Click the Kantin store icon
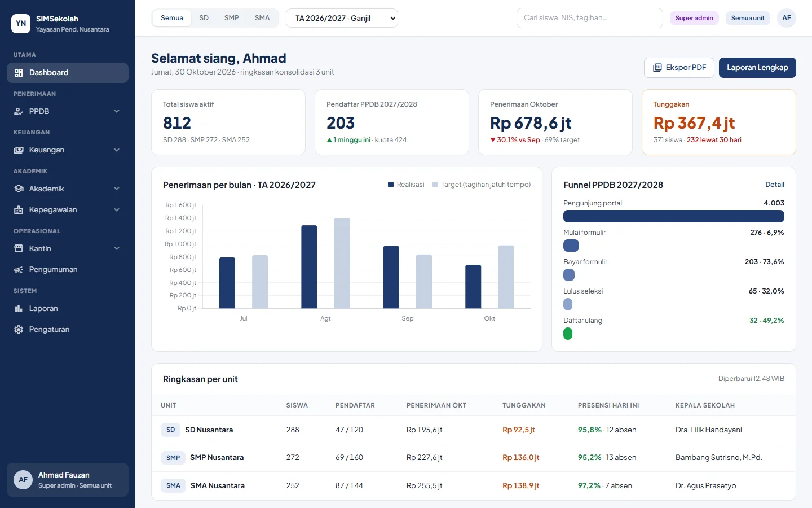This screenshot has width=812, height=508. (x=19, y=248)
